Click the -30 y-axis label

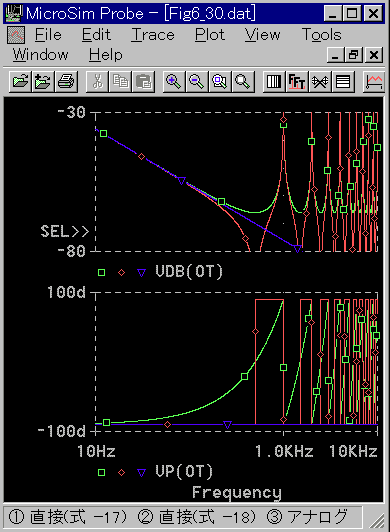tap(71, 112)
